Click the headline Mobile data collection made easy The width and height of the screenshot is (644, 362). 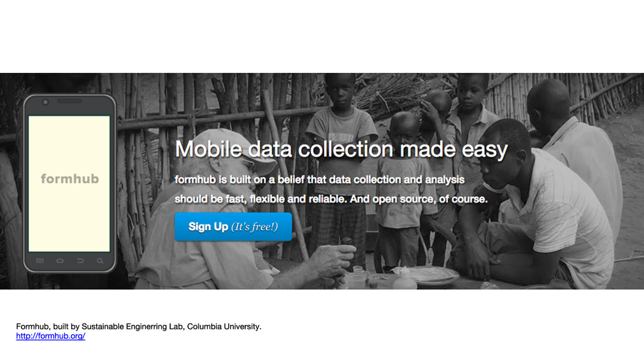tap(341, 149)
